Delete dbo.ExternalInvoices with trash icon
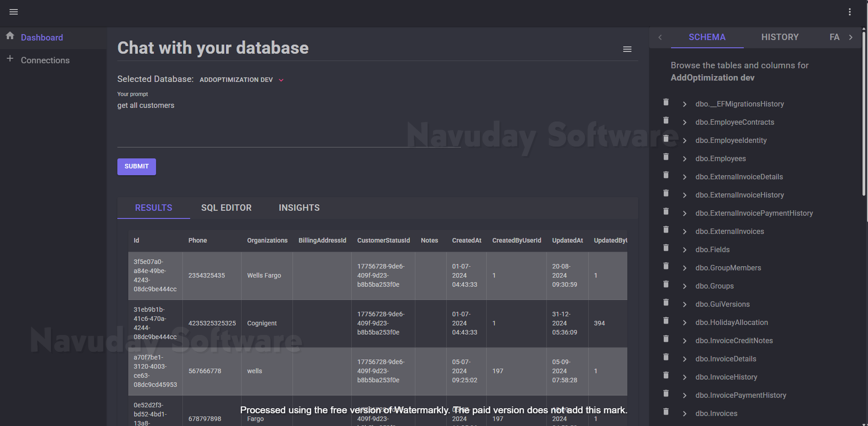Image resolution: width=868 pixels, height=426 pixels. pyautogui.click(x=666, y=229)
